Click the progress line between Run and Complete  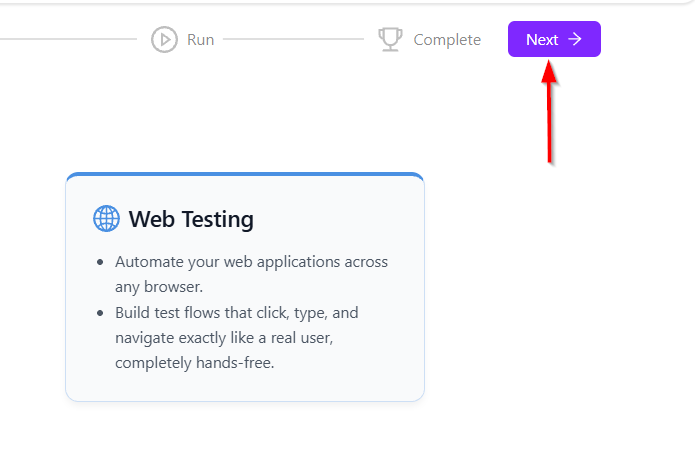(x=293, y=40)
